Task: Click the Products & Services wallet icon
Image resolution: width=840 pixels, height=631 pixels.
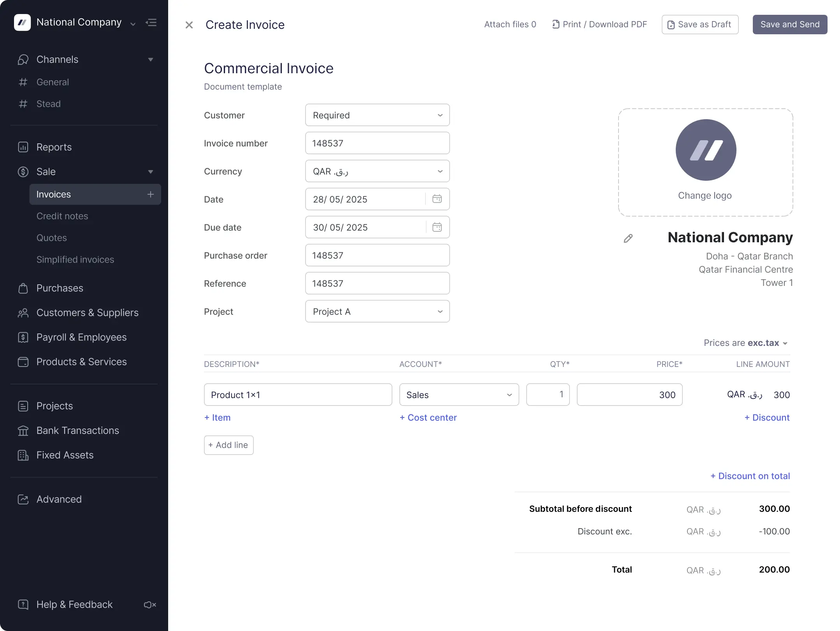Action: (x=23, y=362)
